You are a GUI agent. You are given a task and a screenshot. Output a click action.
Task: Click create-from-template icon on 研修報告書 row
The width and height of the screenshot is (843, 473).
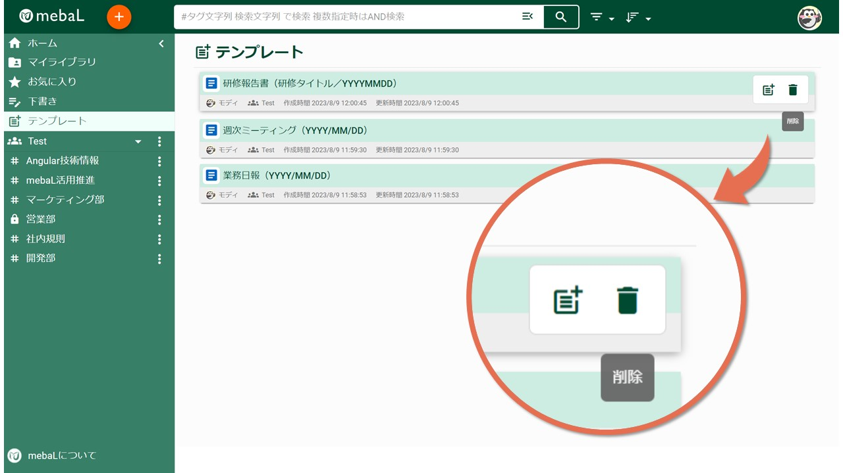point(768,90)
